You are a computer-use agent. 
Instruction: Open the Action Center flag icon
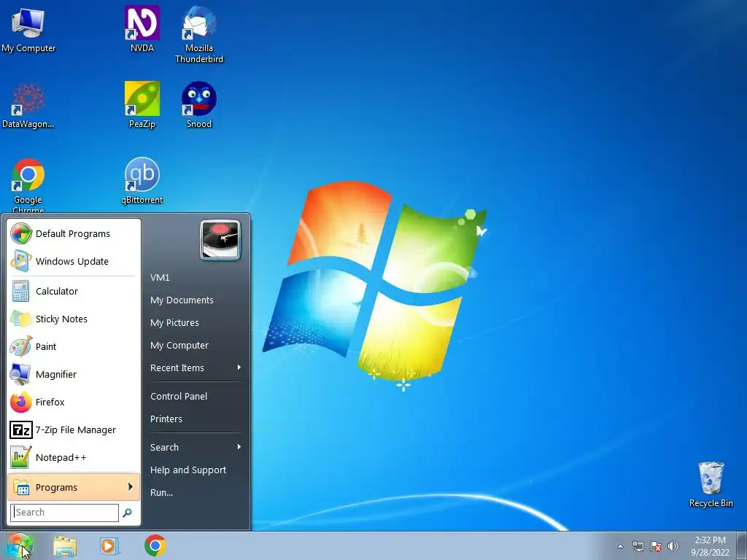tap(656, 546)
